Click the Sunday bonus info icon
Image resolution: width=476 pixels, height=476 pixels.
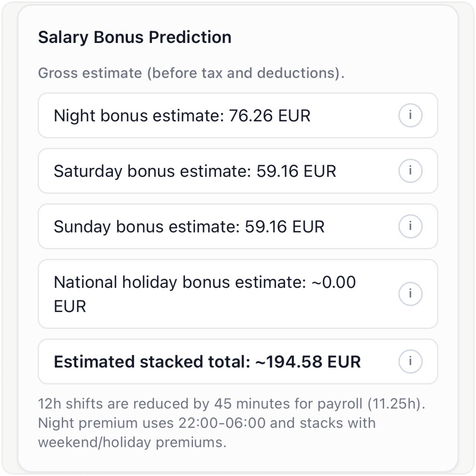pos(410,227)
